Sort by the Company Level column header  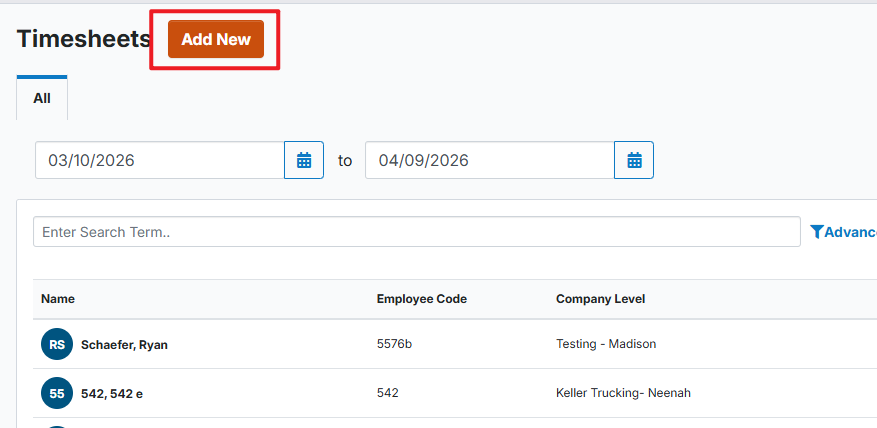(600, 299)
